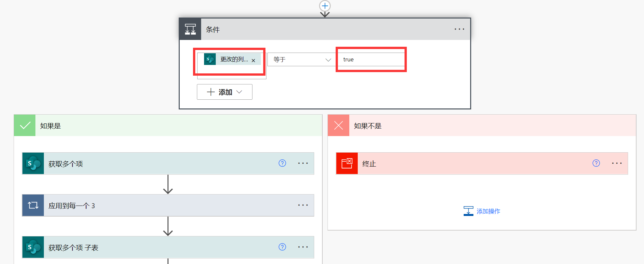644x264 pixels.
Task: Open help for '获取多个项 子表' action
Action: (282, 247)
